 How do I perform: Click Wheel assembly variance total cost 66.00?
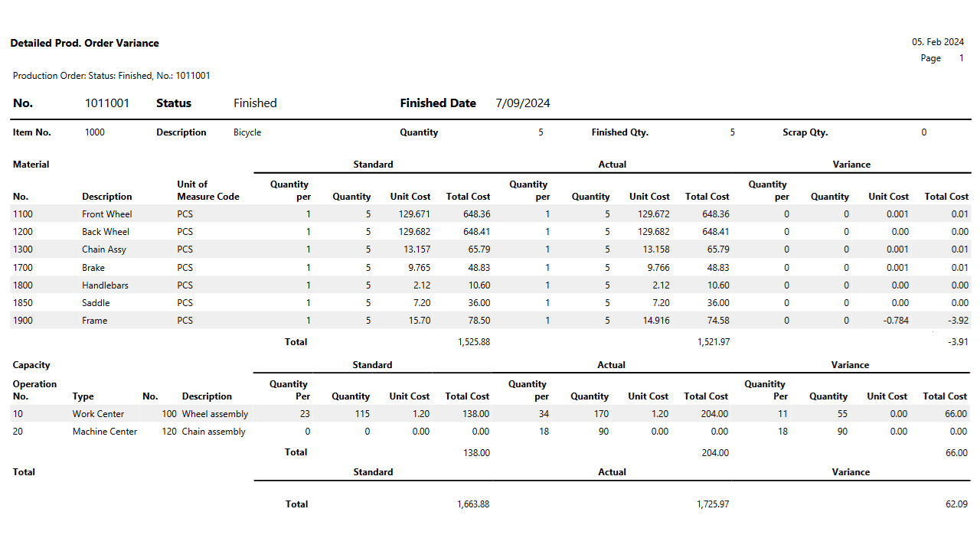click(x=956, y=414)
